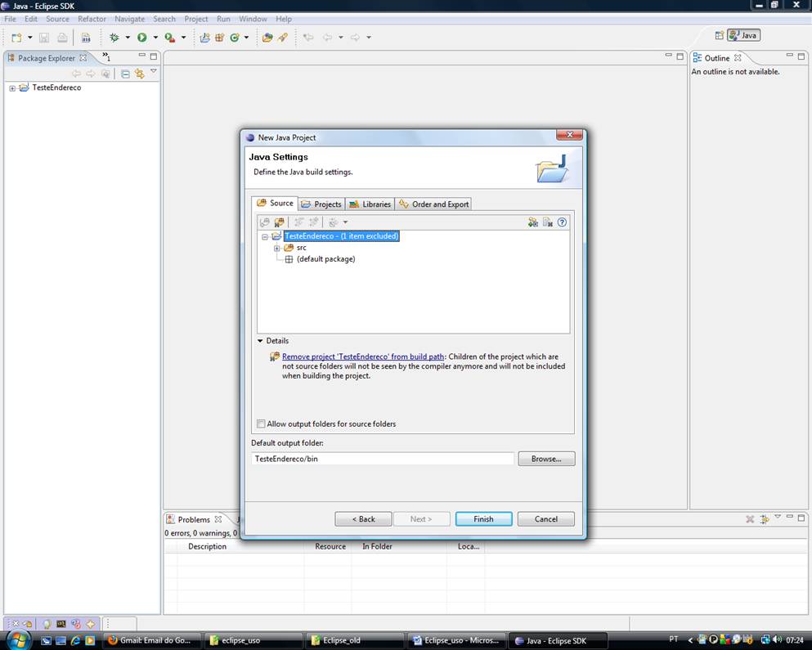The image size is (812, 650).
Task: Switch to the Order and Export tab
Action: coord(433,204)
